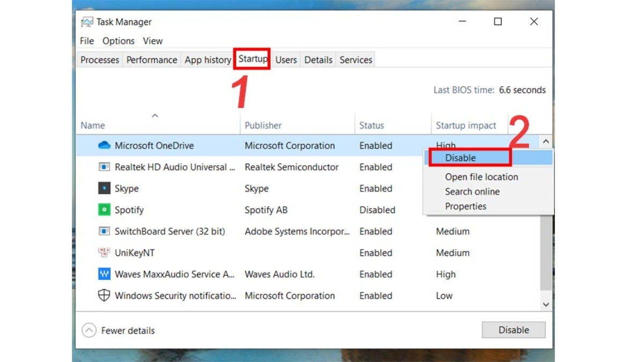Viewport: 644px width, 362px height.
Task: Click the Adobe Systems Incorporated publisher cell
Action: (x=297, y=231)
